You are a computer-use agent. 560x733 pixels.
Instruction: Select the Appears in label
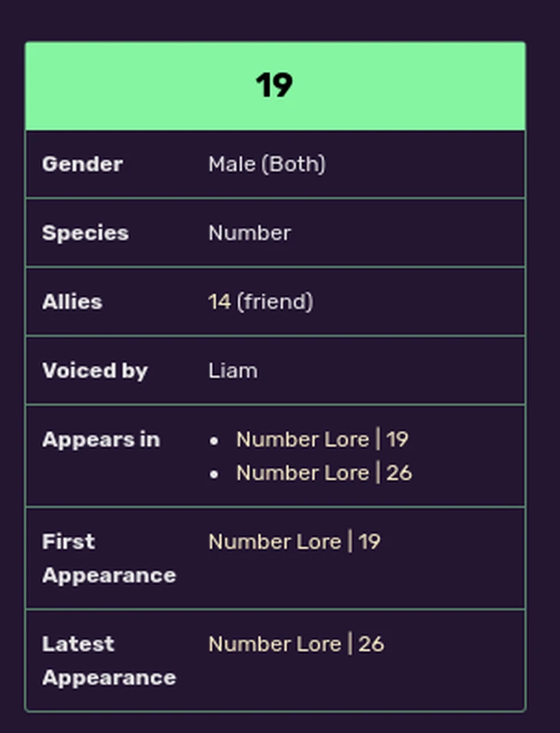coord(101,439)
